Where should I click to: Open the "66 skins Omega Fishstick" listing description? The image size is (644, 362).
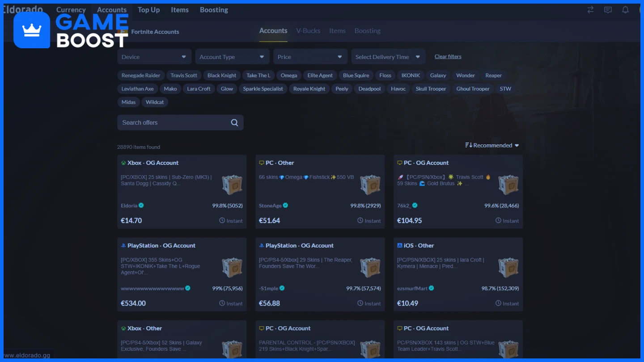coord(306,177)
